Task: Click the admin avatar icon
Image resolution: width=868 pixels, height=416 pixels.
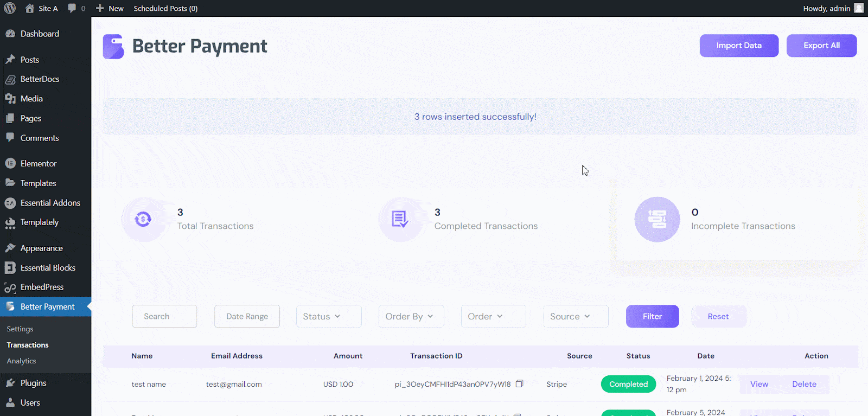Action: tap(859, 8)
